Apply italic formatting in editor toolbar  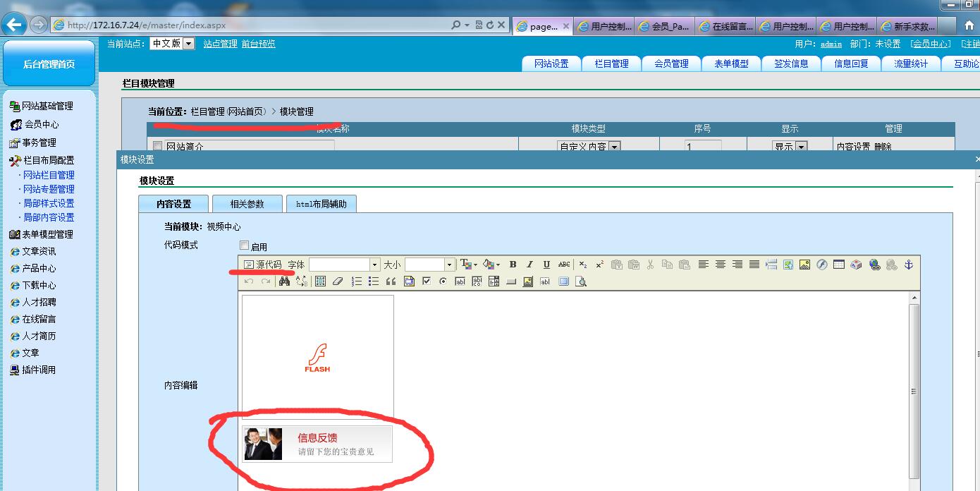tap(529, 265)
